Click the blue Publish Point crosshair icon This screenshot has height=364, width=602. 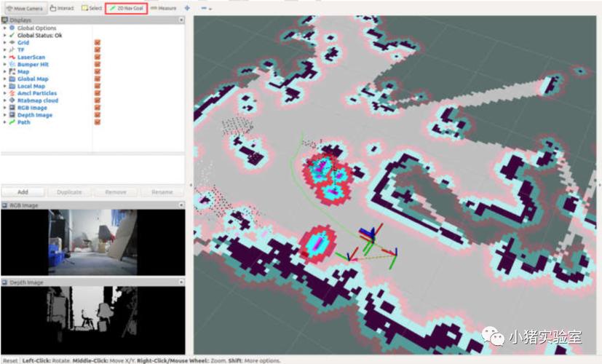[187, 9]
